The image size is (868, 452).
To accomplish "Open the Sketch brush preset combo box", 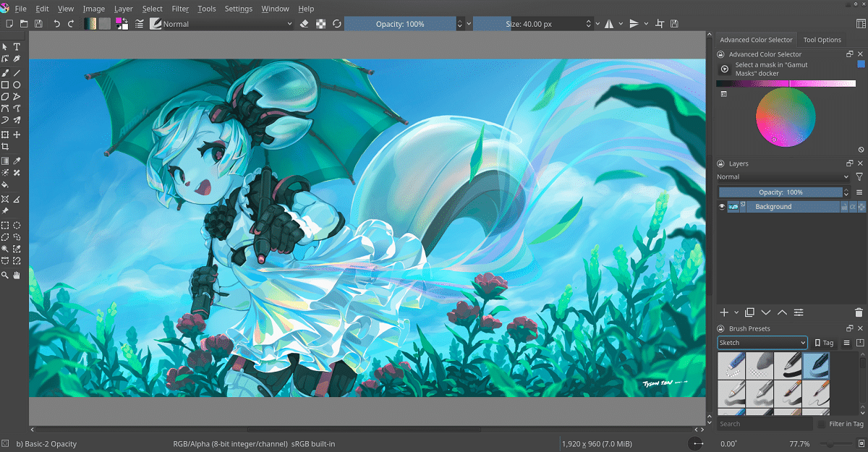I will [762, 342].
